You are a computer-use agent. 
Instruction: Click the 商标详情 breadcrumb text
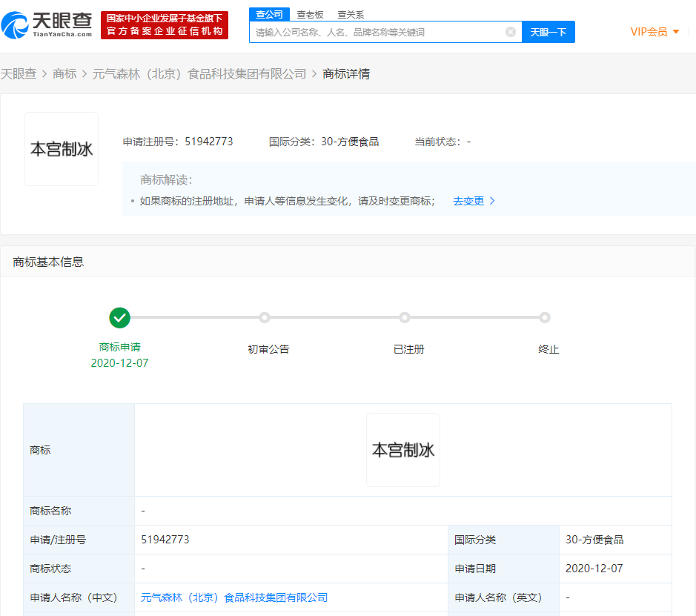(x=346, y=73)
